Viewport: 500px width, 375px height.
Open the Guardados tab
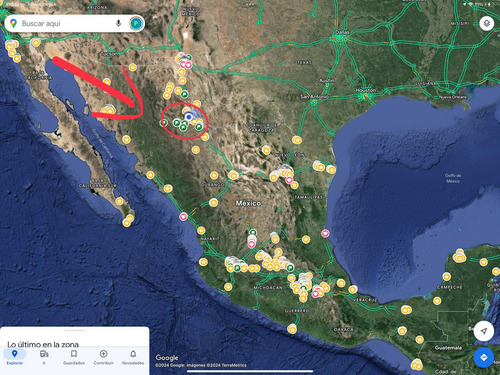[x=74, y=357]
